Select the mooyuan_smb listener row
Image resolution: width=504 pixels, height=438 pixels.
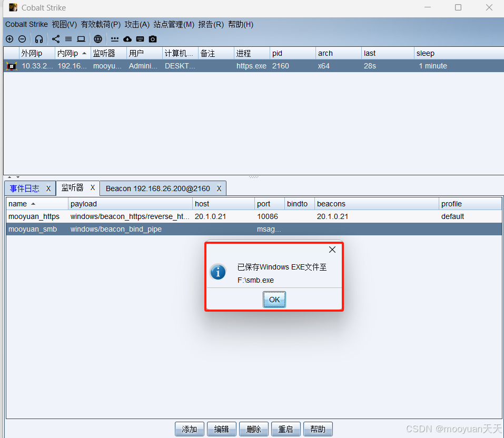[x=254, y=229]
